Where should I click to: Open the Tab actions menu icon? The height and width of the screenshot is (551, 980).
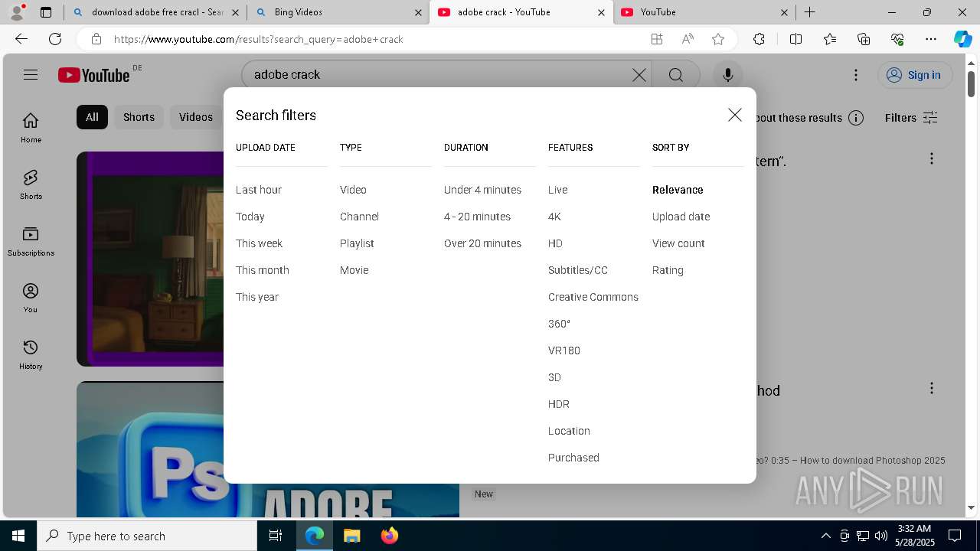45,12
